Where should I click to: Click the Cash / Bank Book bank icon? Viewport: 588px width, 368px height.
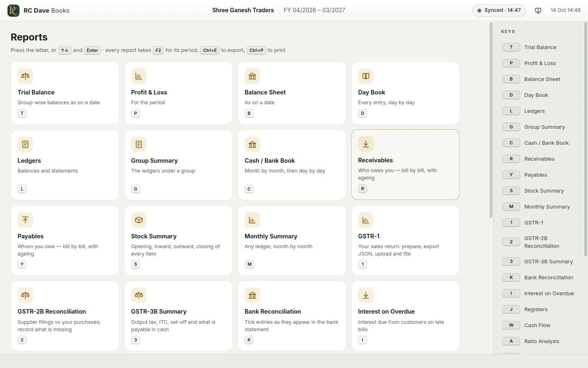[x=252, y=144]
